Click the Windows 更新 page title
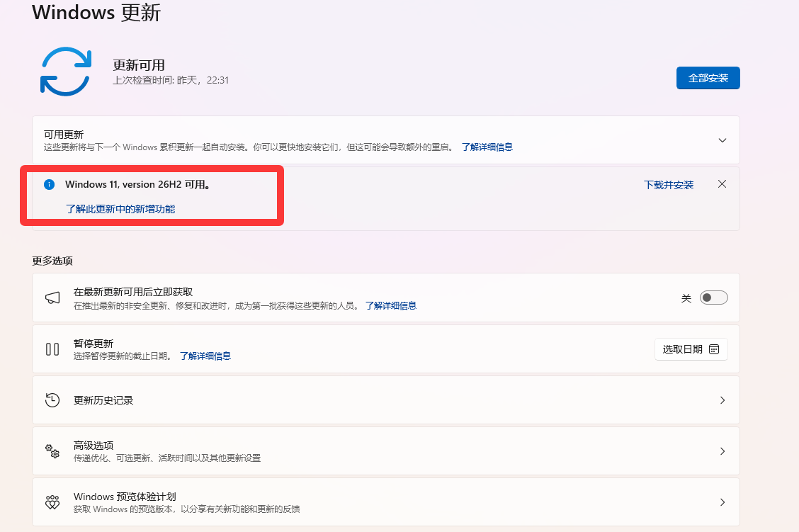Image resolution: width=799 pixels, height=532 pixels. (x=96, y=12)
